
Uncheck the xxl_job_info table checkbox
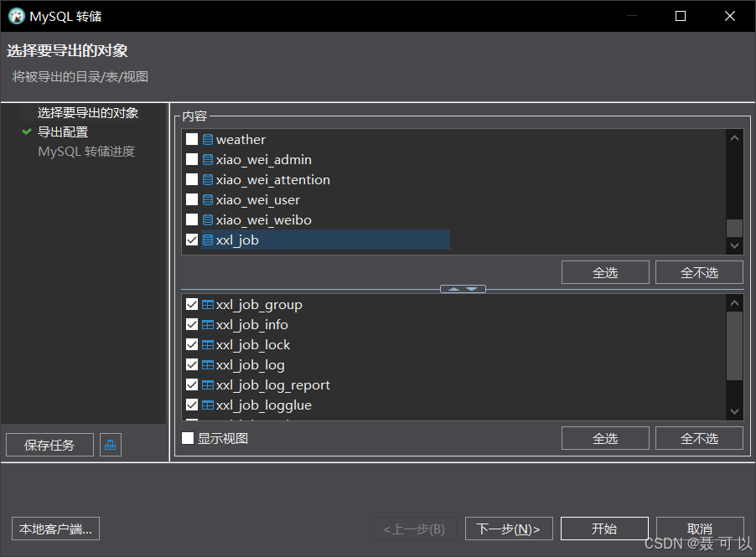[192, 325]
